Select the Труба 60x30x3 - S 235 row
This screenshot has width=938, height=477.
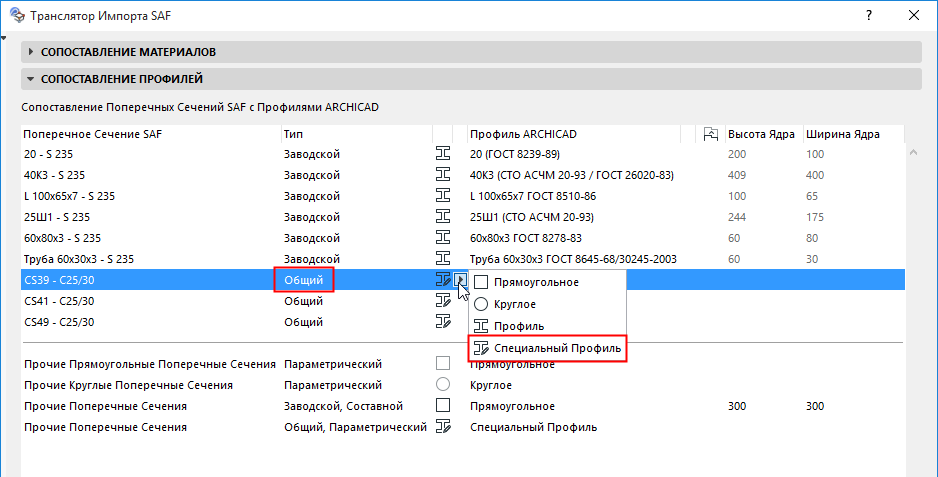(x=462, y=259)
